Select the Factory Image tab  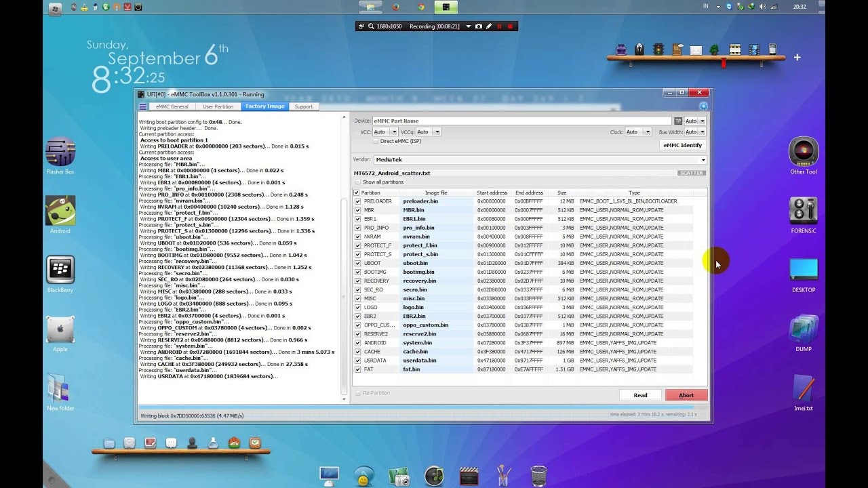pyautogui.click(x=265, y=106)
